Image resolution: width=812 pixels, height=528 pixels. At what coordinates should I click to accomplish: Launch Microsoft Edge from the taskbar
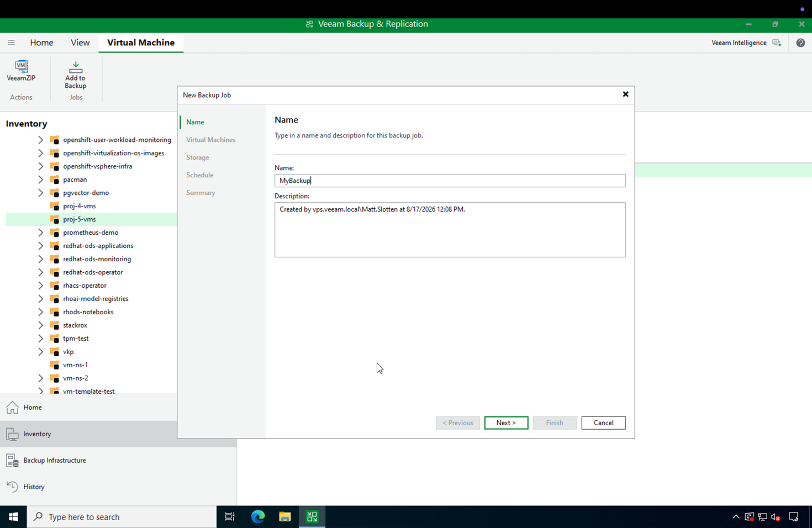pyautogui.click(x=258, y=517)
